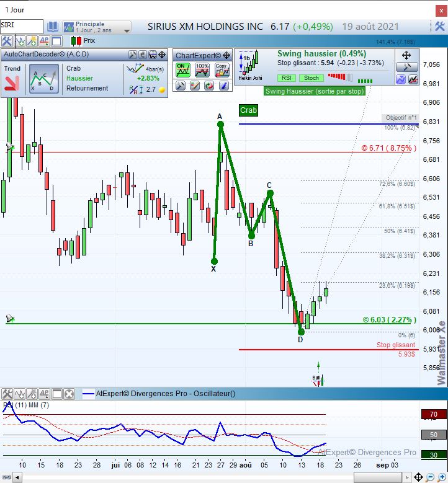Click the 100% (6.82) Fibonacci level label
The width and height of the screenshot is (448, 483).
point(399,128)
